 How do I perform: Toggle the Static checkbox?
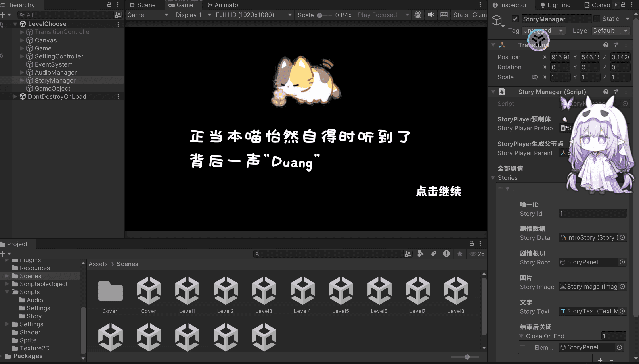point(597,19)
